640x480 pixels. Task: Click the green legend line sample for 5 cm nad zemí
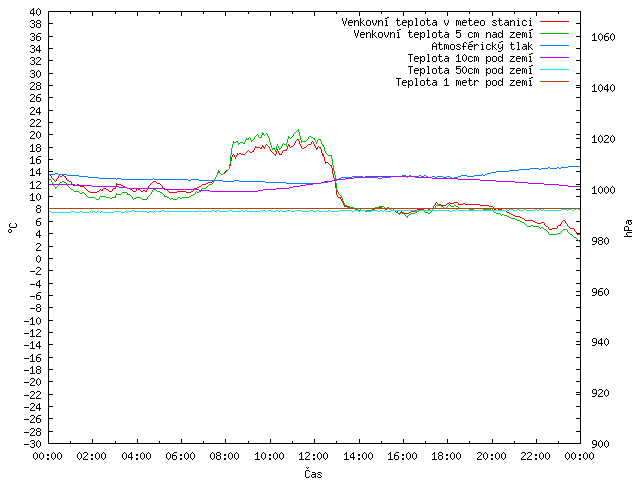[554, 33]
